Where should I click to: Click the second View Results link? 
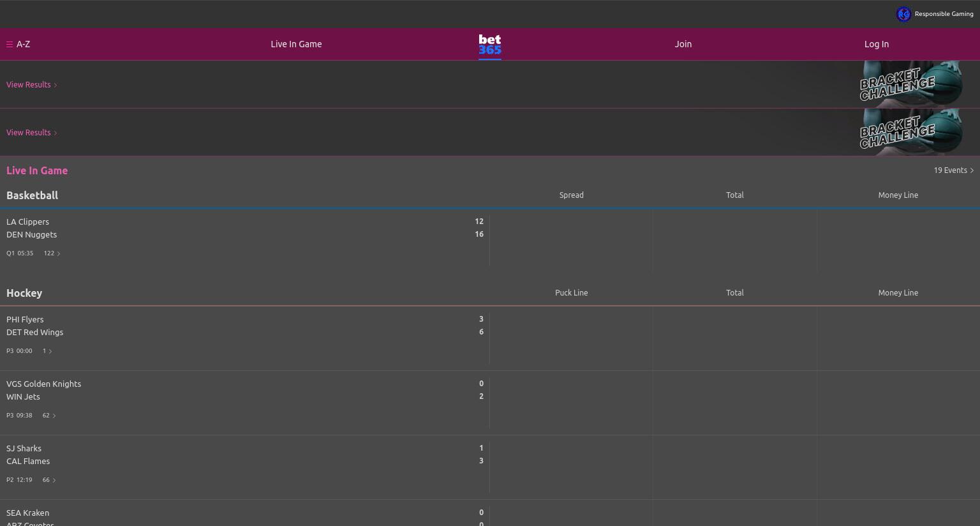32,132
